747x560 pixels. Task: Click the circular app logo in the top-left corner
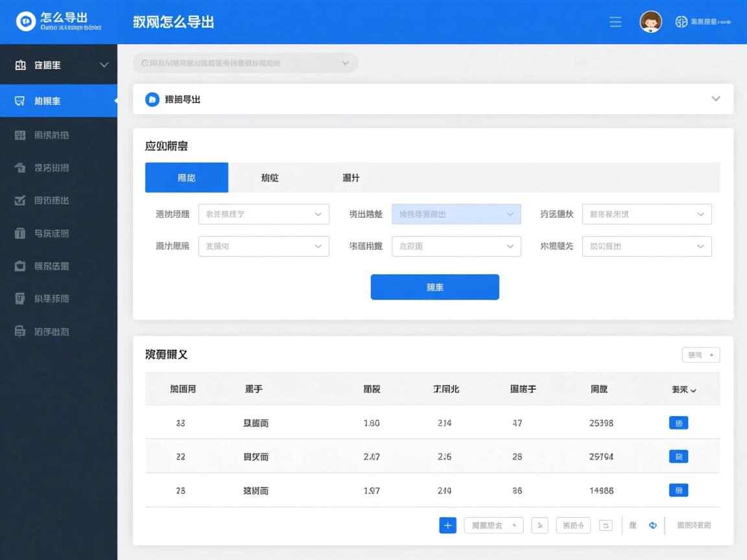click(x=26, y=21)
